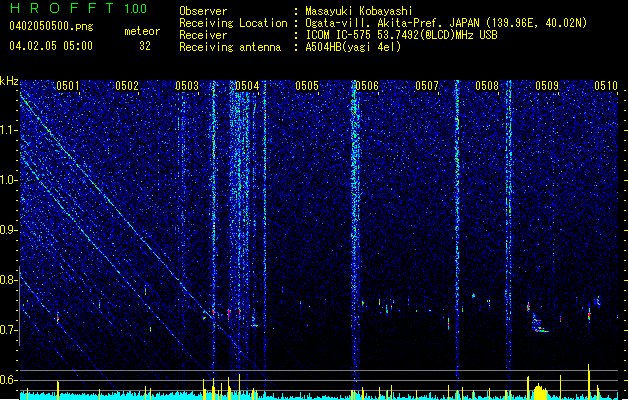This screenshot has height=400, width=629.
Task: Click the Observer field label
Action: coord(203,11)
